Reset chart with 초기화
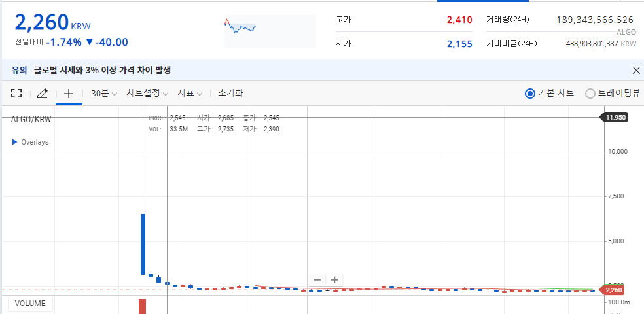 [x=230, y=93]
